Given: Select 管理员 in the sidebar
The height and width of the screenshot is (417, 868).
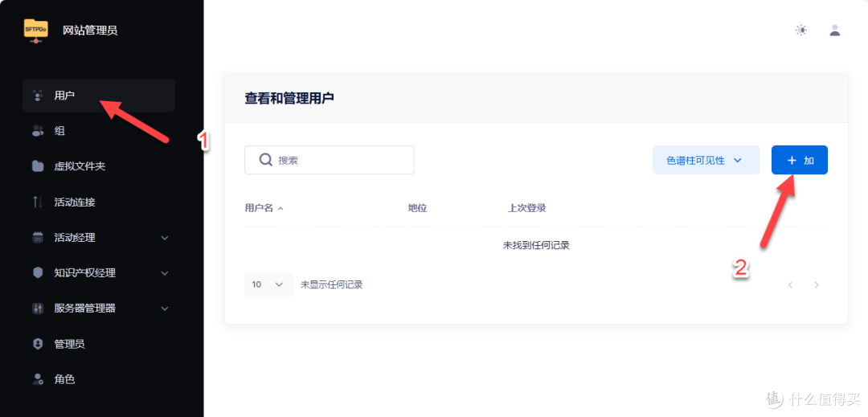Looking at the screenshot, I should click(x=99, y=344).
